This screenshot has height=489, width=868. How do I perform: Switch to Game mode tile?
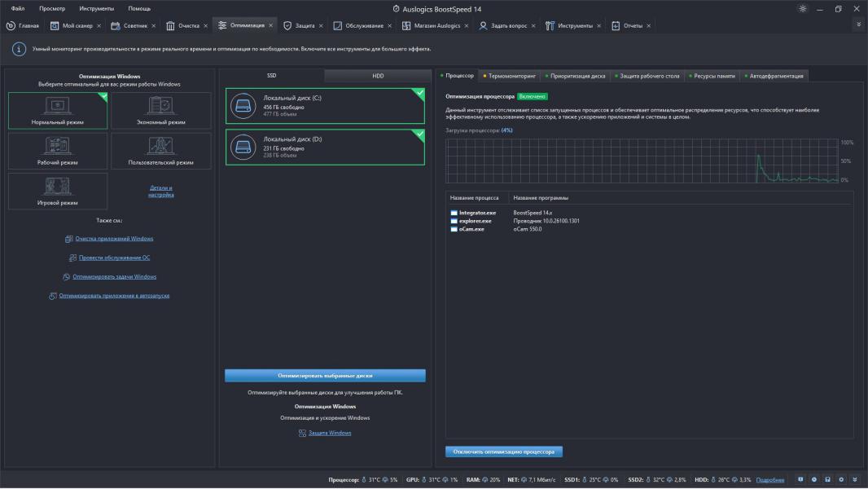[58, 191]
